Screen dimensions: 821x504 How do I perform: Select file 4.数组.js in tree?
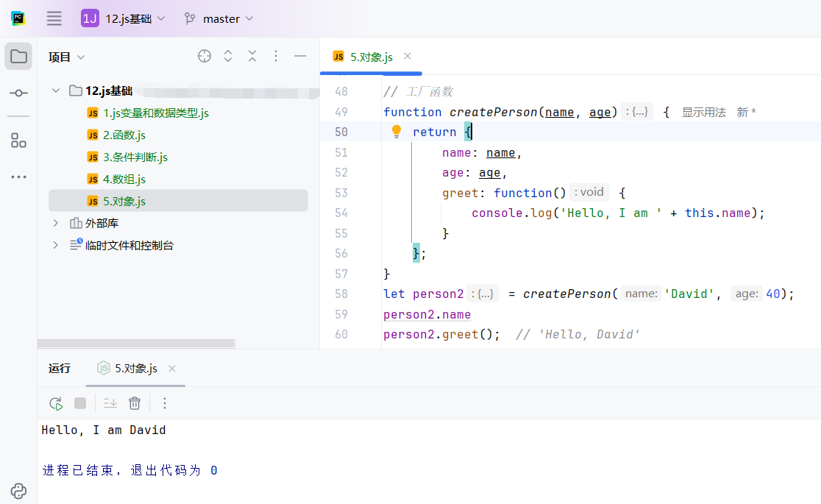(x=124, y=180)
